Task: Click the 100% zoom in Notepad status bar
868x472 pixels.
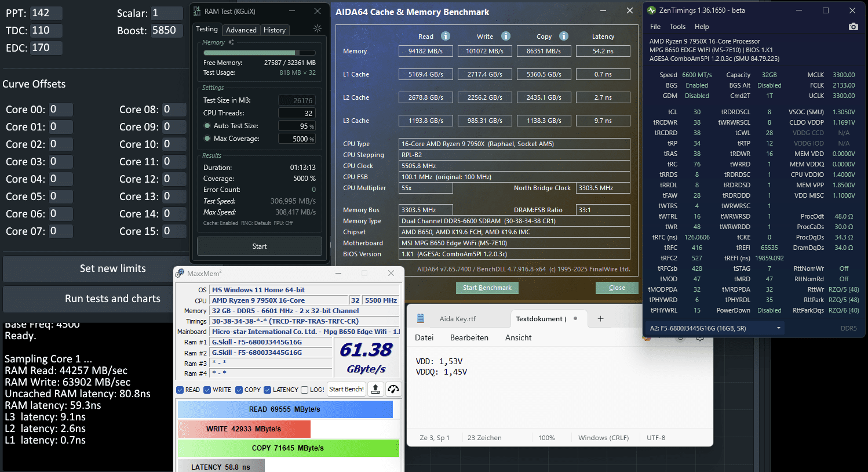Action: pyautogui.click(x=546, y=438)
